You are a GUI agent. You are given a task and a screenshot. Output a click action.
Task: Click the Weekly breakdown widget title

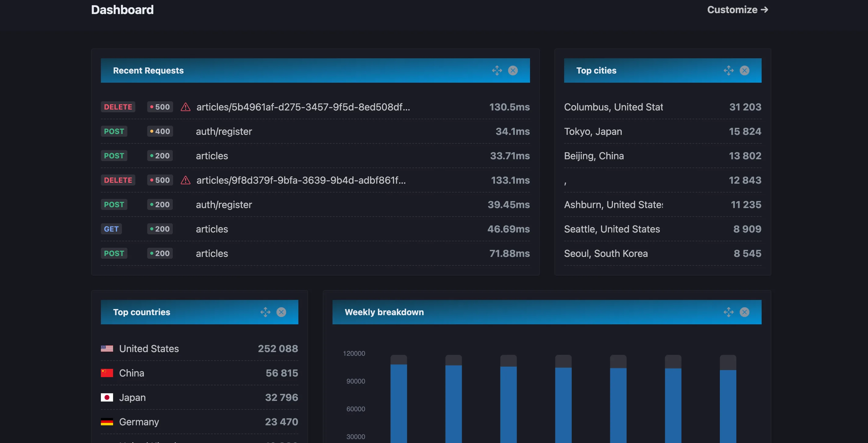(384, 312)
